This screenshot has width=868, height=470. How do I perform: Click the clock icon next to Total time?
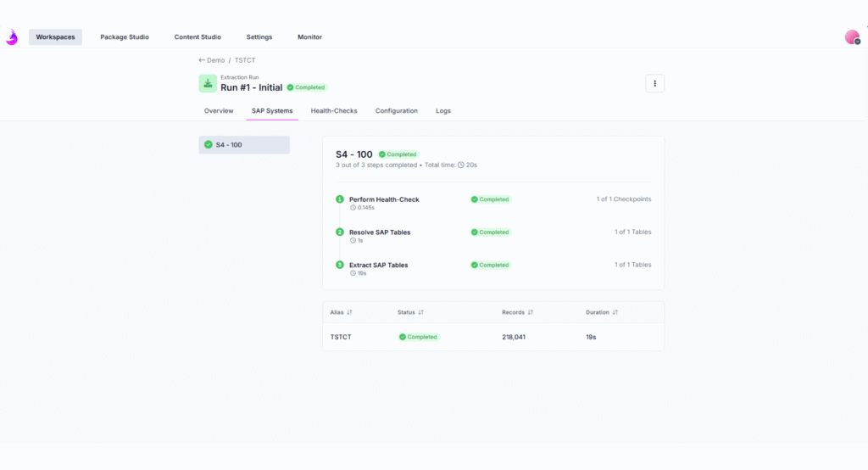click(460, 165)
